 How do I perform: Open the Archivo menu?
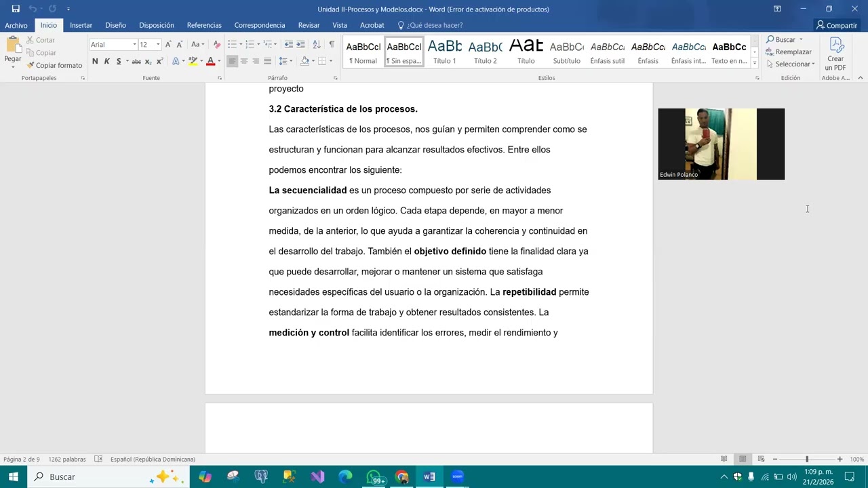tap(16, 25)
